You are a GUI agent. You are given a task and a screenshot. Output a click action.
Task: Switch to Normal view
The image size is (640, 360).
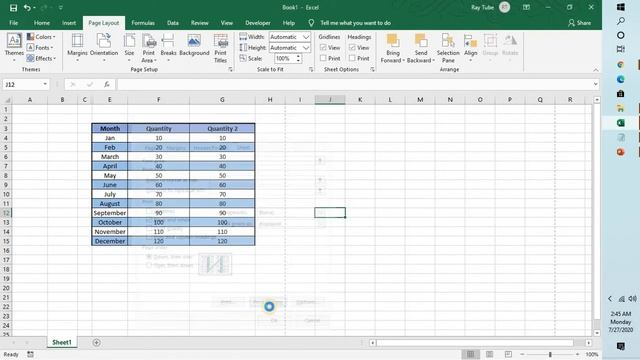[x=470, y=354]
